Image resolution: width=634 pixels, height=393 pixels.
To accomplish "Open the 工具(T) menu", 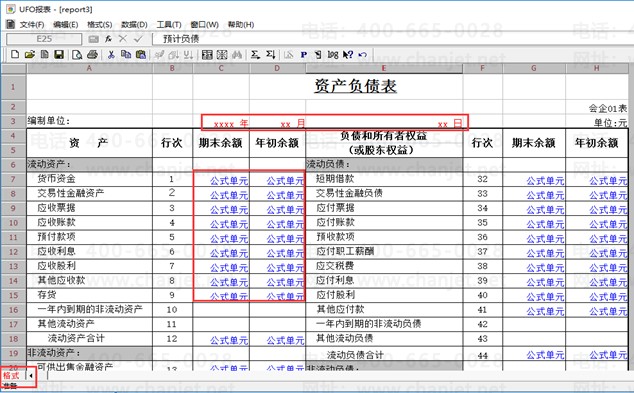I will pyautogui.click(x=169, y=25).
